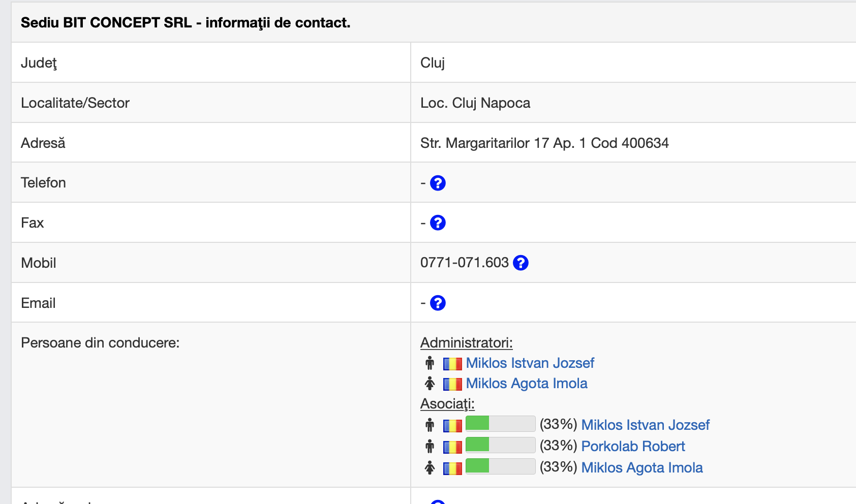Click share progress bar for associate Miklos Agota Imola
Screen dimensions: 856x504
point(500,466)
